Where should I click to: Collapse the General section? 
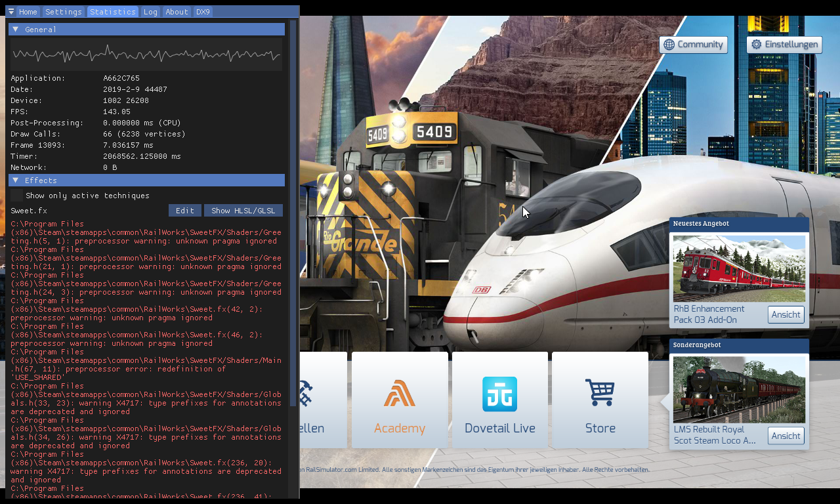16,30
